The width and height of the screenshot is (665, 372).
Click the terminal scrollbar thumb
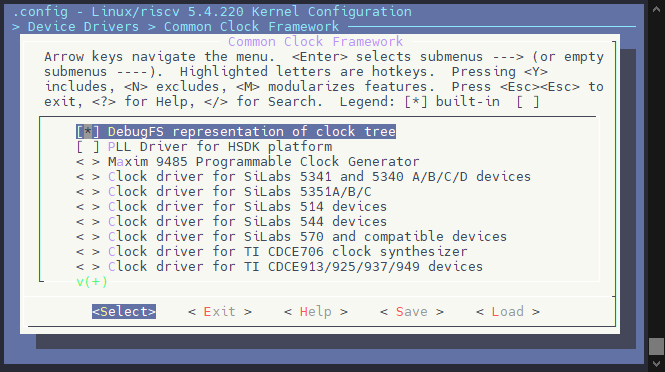pos(657,346)
